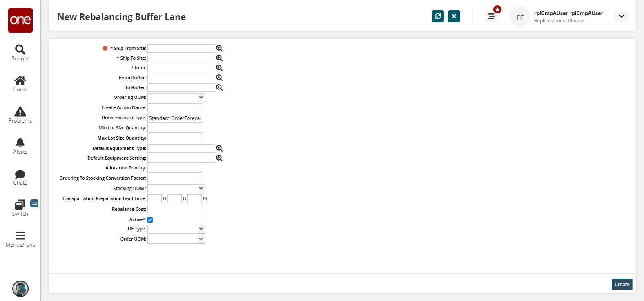Uncheck the Active? checkbox

(150, 220)
